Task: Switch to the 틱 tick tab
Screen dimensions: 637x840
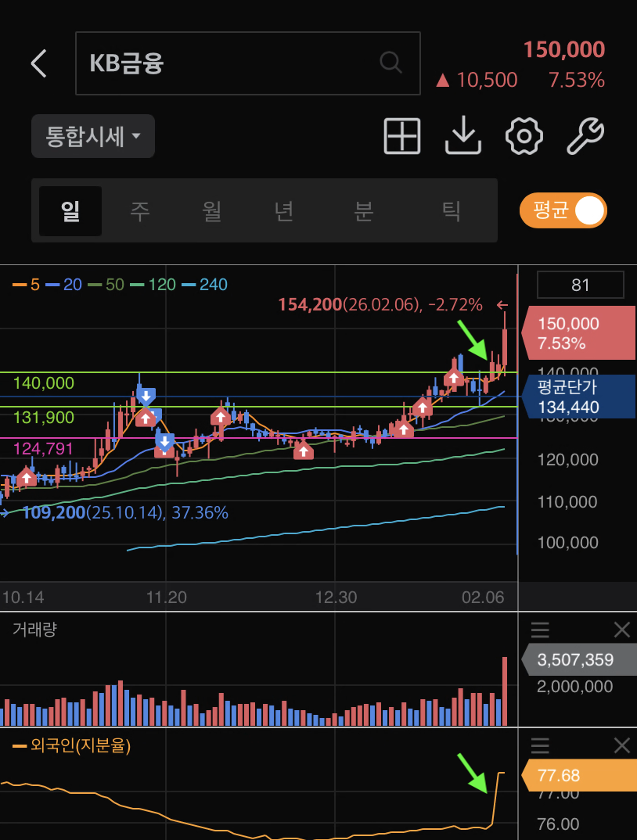Action: point(451,211)
